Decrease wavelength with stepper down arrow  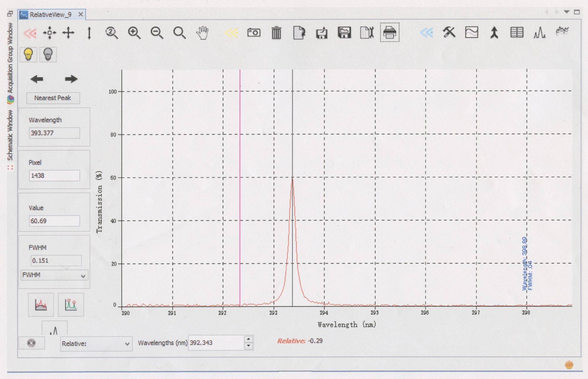[x=249, y=346]
